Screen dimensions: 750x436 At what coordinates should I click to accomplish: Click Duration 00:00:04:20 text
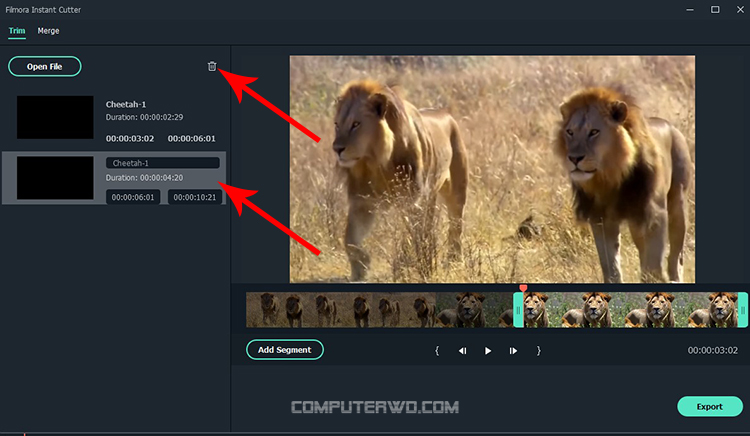click(144, 178)
